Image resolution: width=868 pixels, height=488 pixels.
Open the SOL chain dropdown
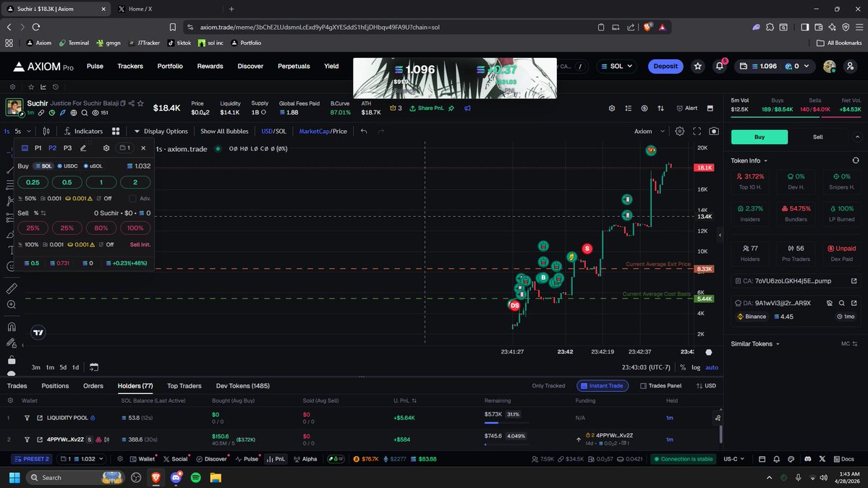tap(617, 66)
